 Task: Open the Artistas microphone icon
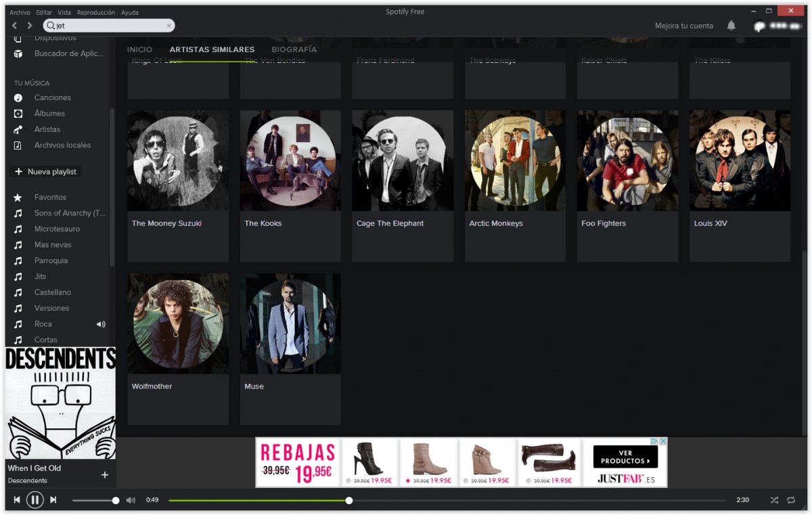(x=18, y=129)
